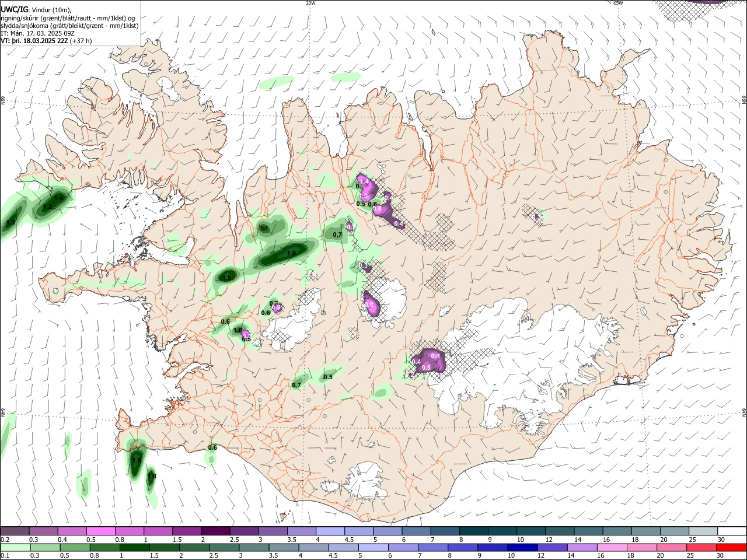Select the grey-green 3 swatch in bottom legend row
The image size is (747, 560).
pos(254,547)
